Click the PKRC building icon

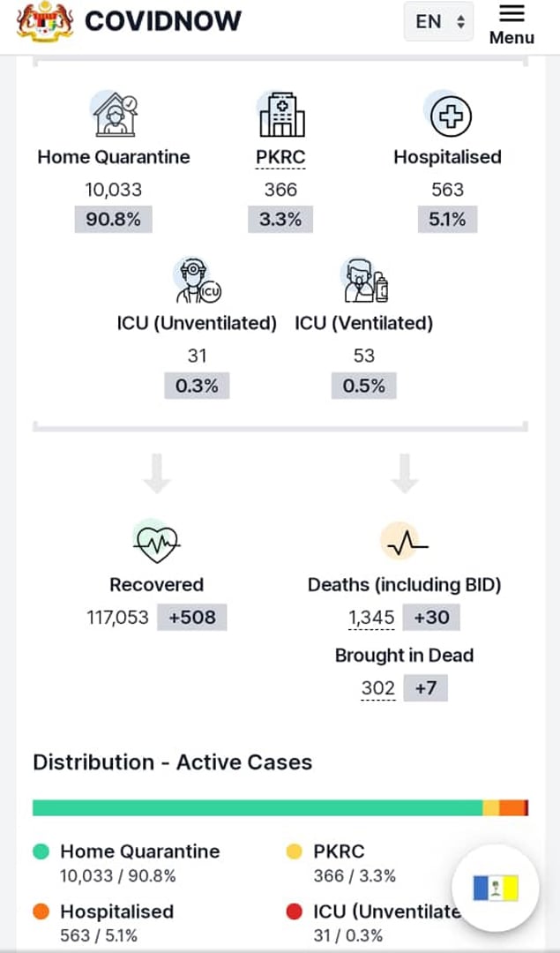(x=281, y=114)
